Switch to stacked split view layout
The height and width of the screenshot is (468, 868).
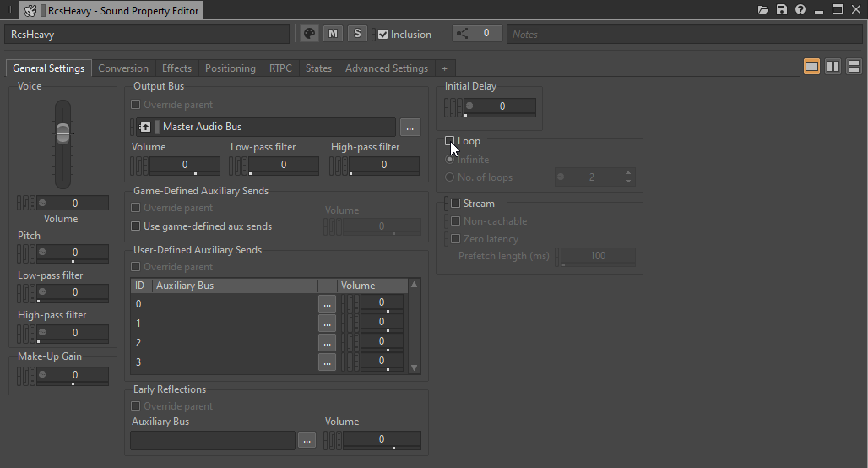click(x=854, y=67)
